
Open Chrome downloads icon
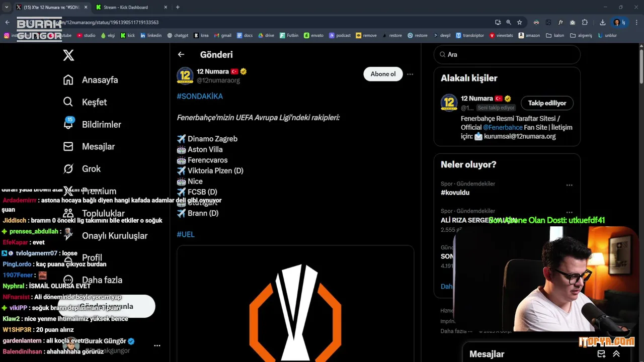(x=602, y=22)
